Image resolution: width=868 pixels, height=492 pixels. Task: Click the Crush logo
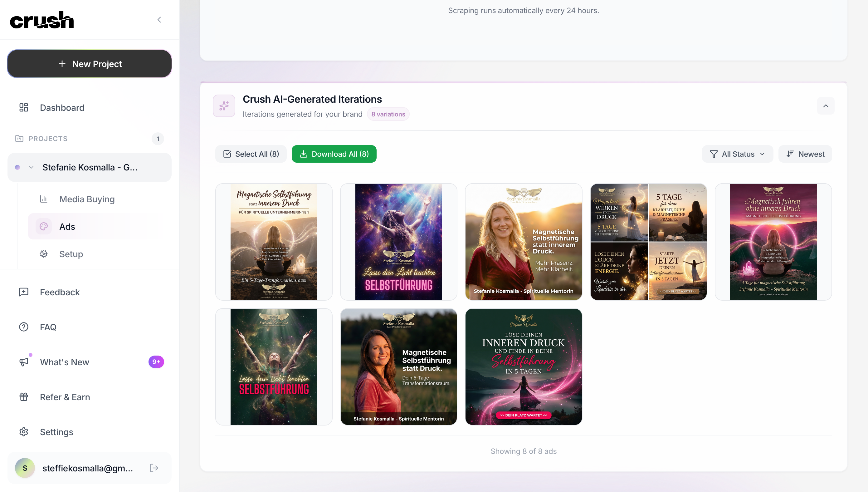[41, 20]
